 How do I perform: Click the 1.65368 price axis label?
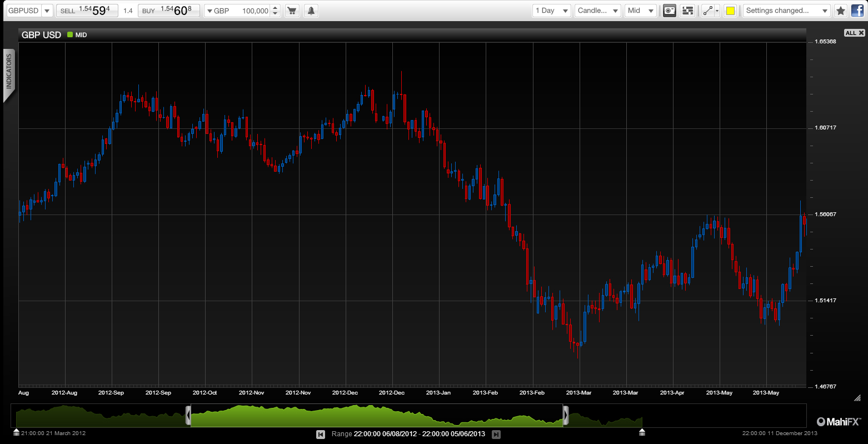pyautogui.click(x=825, y=41)
